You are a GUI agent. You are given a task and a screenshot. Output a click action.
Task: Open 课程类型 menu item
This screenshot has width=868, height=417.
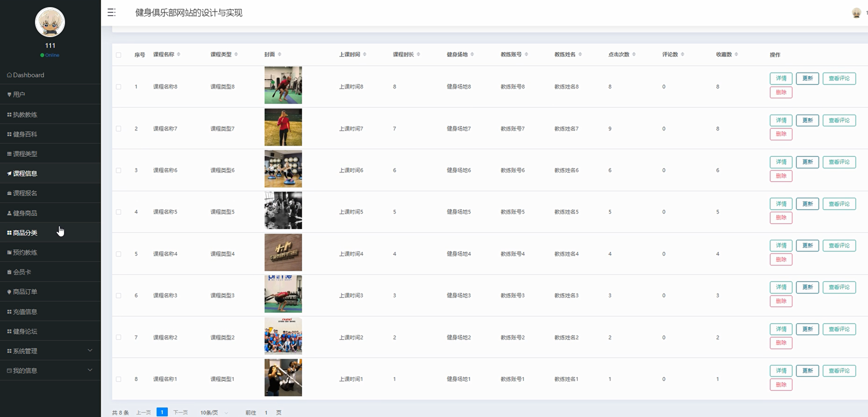(50, 154)
